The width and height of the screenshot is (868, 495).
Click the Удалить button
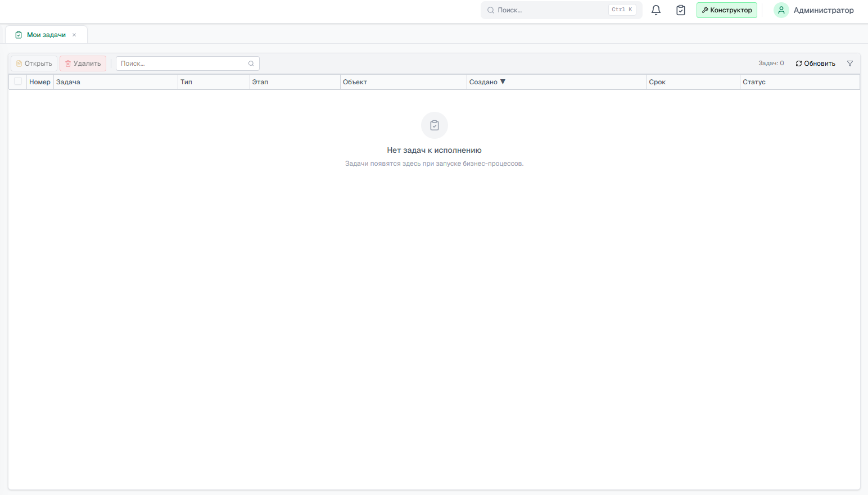click(x=83, y=63)
